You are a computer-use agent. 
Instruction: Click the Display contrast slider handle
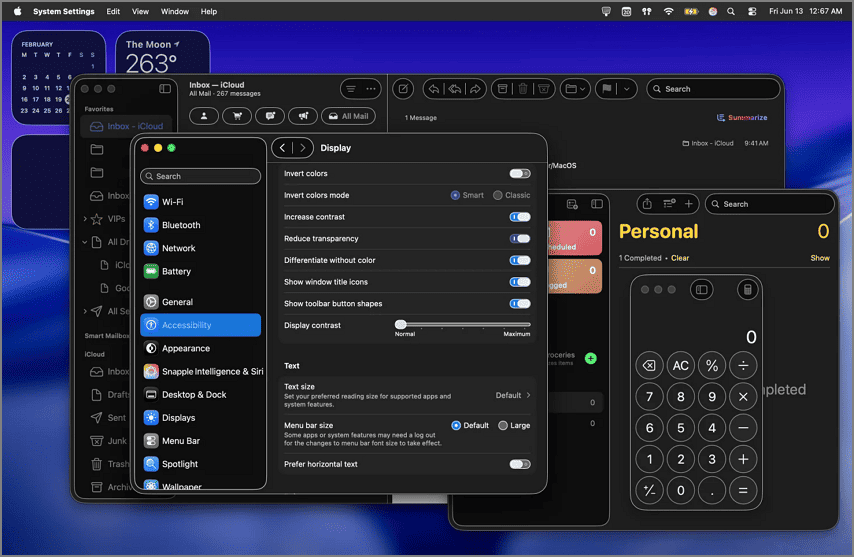(400, 325)
